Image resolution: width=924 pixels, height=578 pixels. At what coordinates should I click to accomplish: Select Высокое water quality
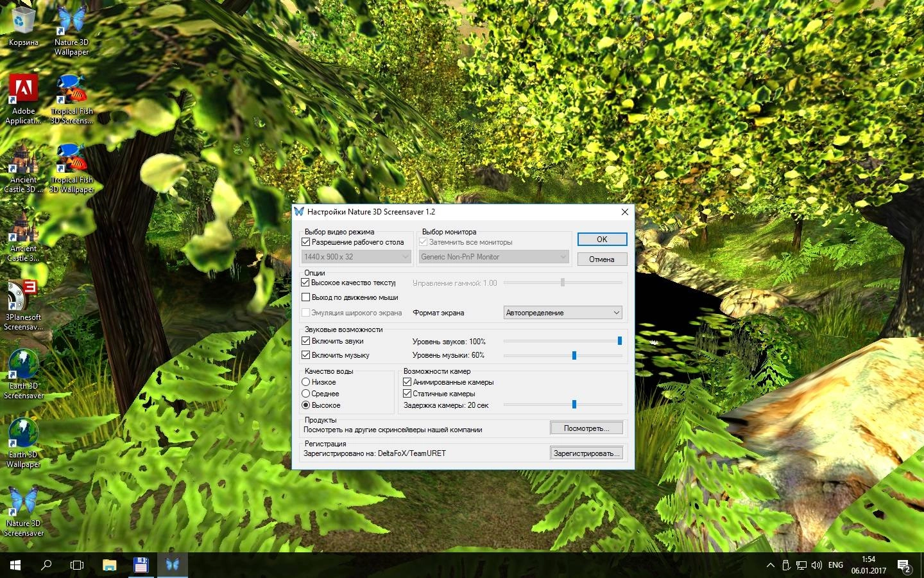click(306, 405)
